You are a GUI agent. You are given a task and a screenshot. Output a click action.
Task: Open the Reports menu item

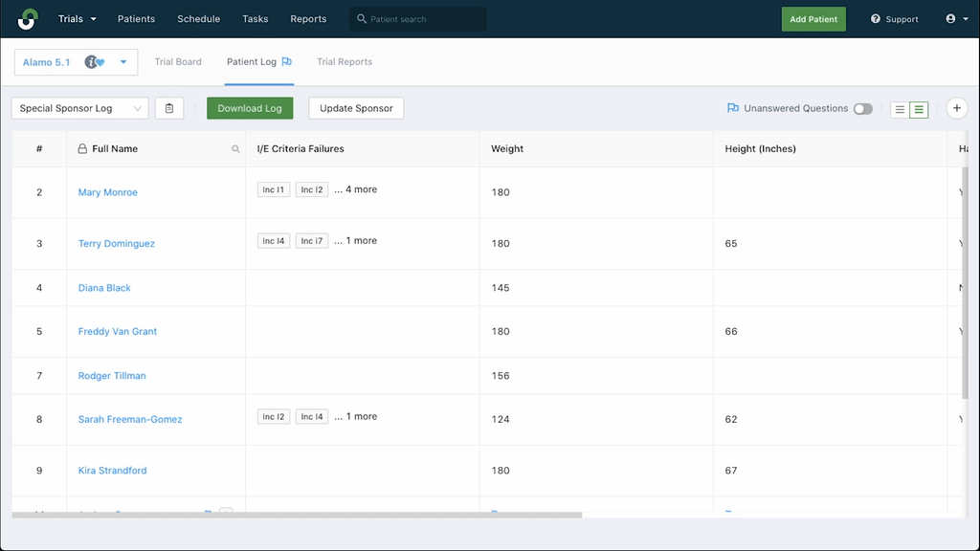point(308,19)
